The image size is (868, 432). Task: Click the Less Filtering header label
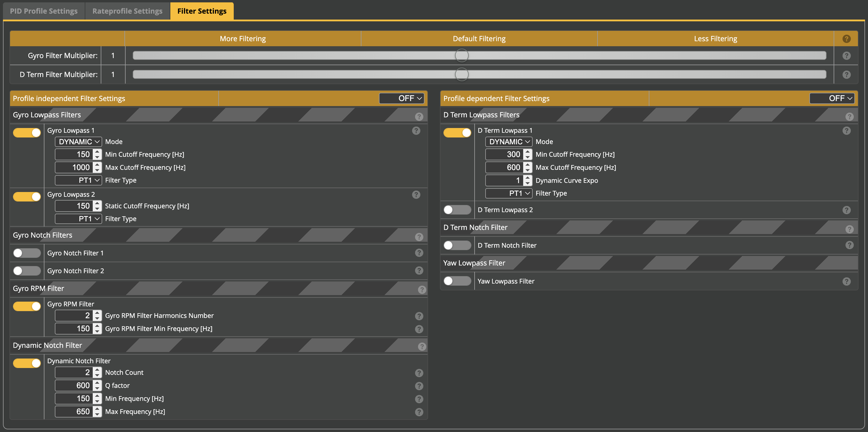point(715,39)
